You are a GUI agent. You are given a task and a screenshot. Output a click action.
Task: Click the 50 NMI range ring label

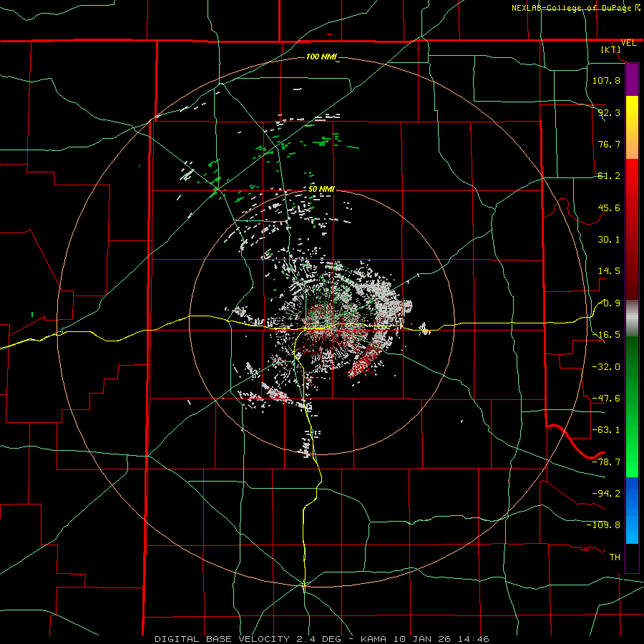(321, 189)
